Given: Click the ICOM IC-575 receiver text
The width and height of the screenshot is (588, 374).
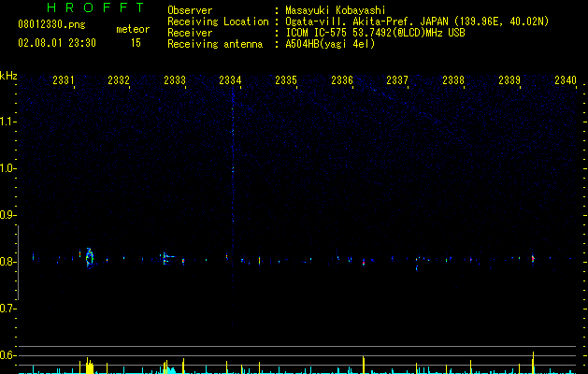Looking at the screenshot, I should click(375, 33).
